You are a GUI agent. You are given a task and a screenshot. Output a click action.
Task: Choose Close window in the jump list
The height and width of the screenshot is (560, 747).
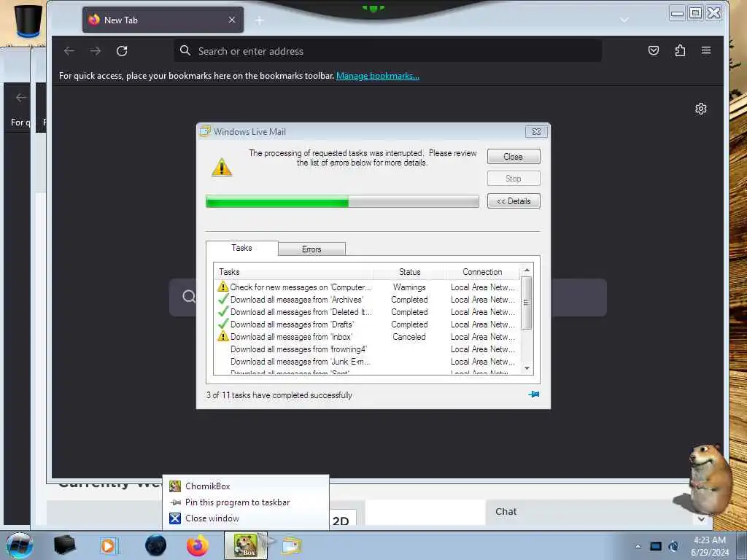click(x=246, y=518)
